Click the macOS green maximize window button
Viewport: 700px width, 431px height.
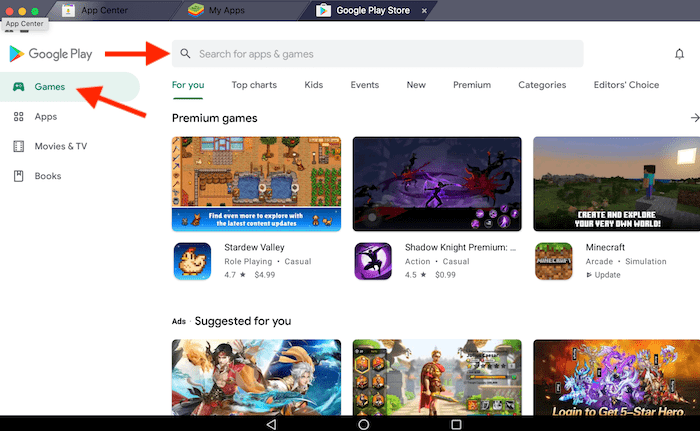coord(35,11)
